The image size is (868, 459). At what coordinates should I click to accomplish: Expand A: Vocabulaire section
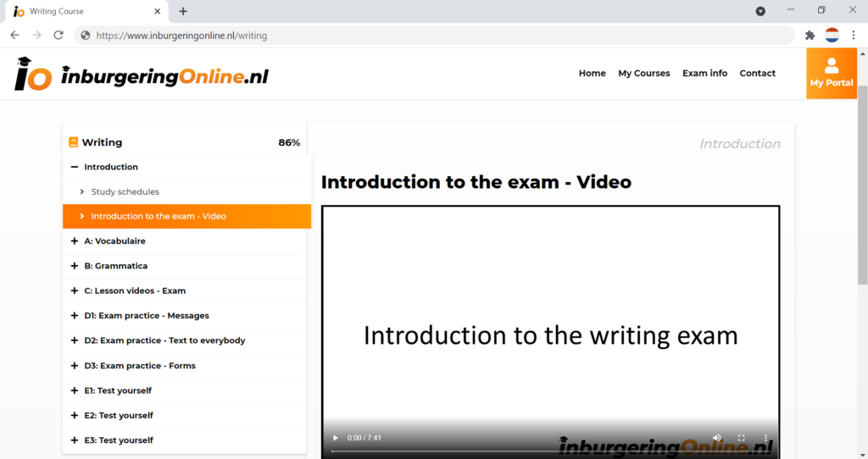75,241
